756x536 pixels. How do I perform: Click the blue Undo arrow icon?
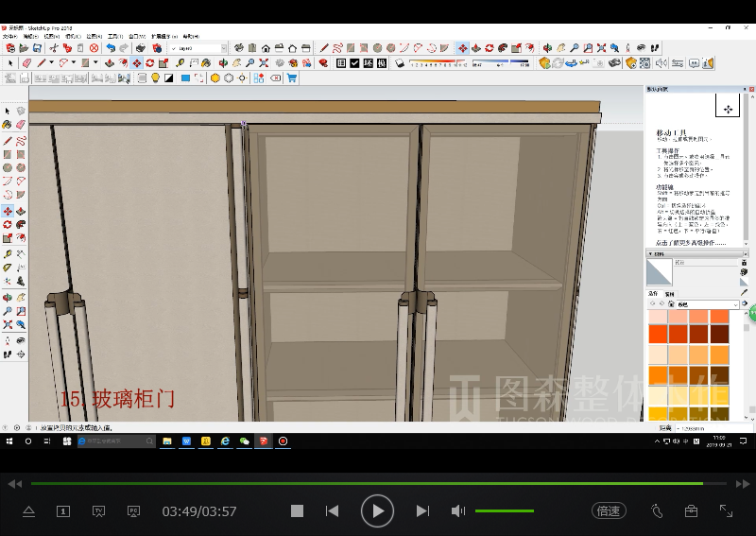click(x=111, y=47)
